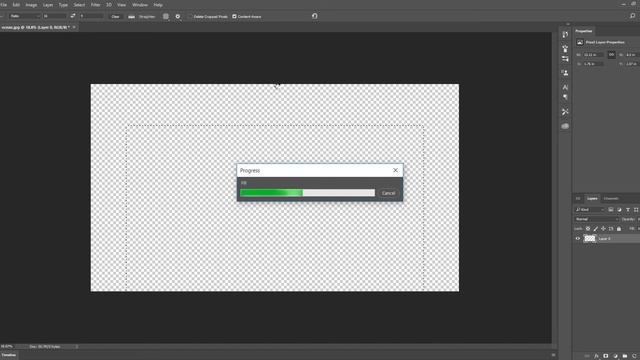
Task: Open the Clone Source panel icon
Action: click(565, 73)
